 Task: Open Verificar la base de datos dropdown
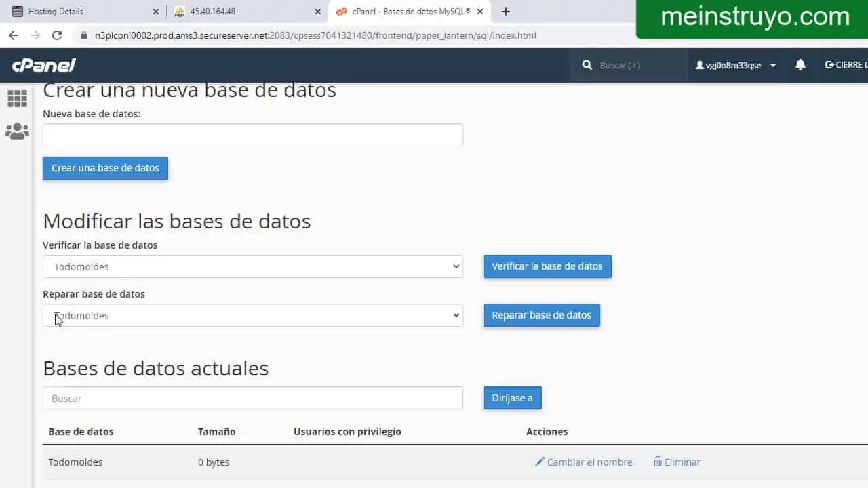pos(253,266)
